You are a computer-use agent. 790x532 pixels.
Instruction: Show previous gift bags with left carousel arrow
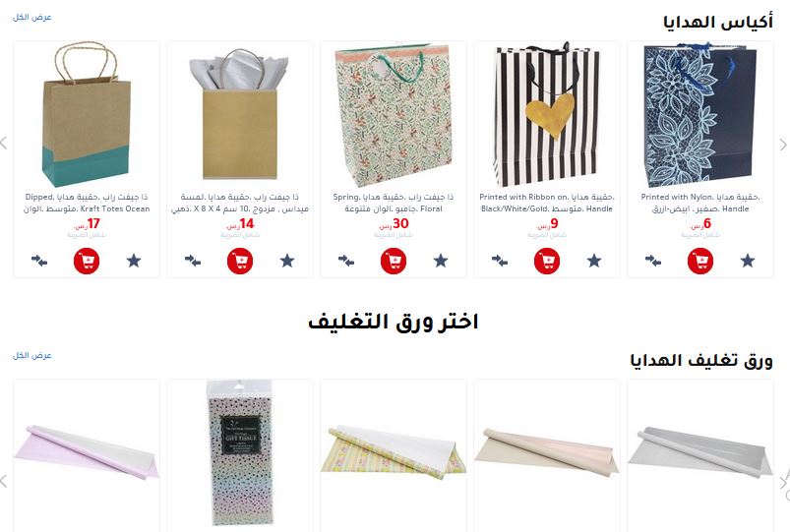point(4,143)
